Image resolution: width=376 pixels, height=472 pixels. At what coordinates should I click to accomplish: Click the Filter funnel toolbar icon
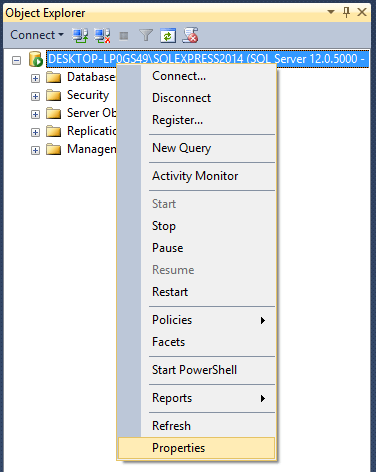(146, 35)
